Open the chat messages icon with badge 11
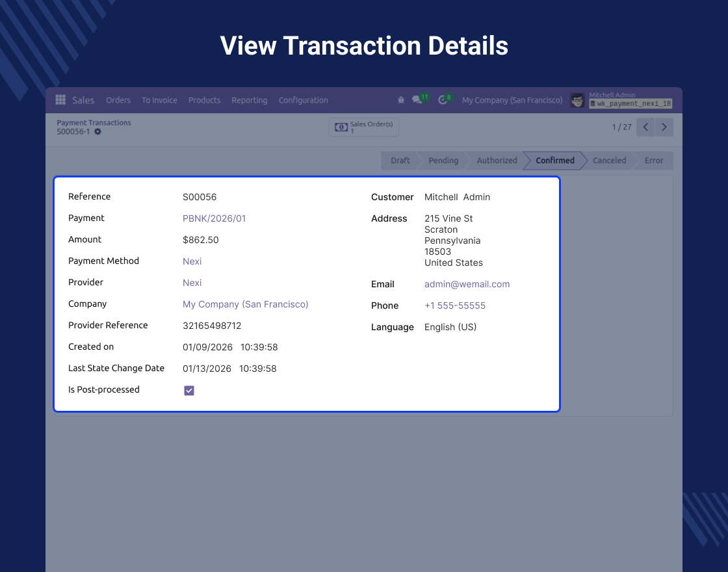 click(x=417, y=100)
